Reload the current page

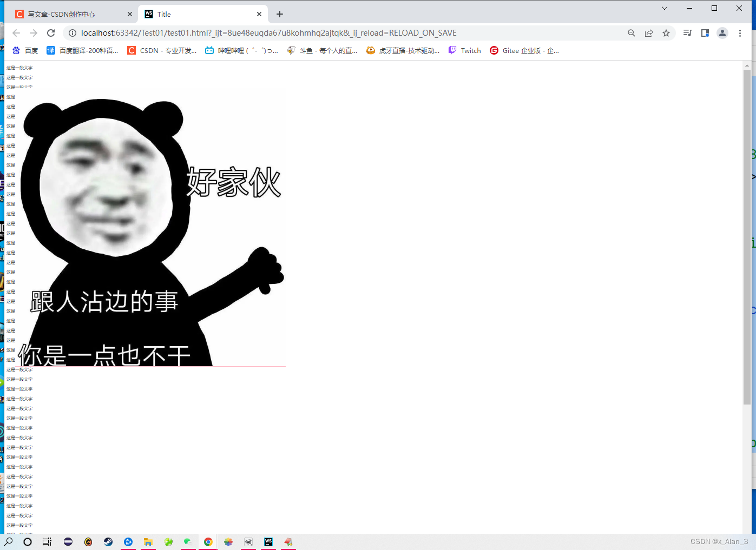pyautogui.click(x=51, y=33)
